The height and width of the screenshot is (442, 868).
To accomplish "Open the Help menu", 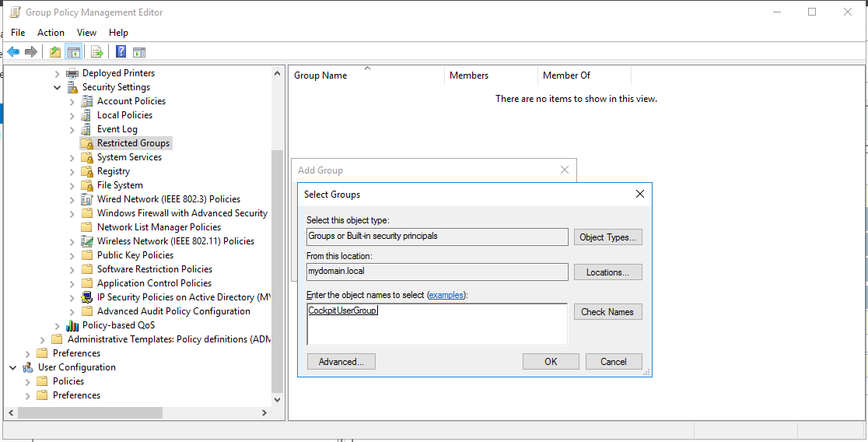I will 118,33.
